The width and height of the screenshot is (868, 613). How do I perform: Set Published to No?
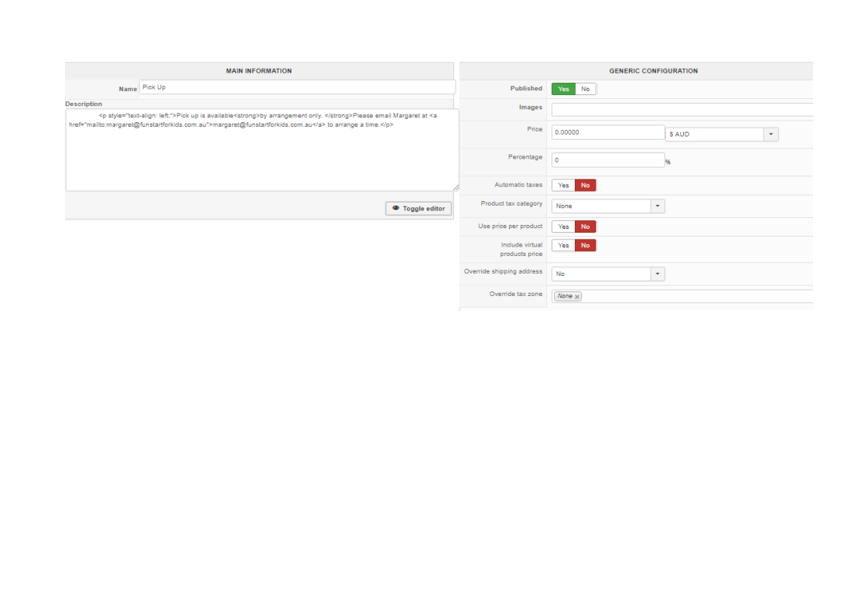[x=585, y=89]
